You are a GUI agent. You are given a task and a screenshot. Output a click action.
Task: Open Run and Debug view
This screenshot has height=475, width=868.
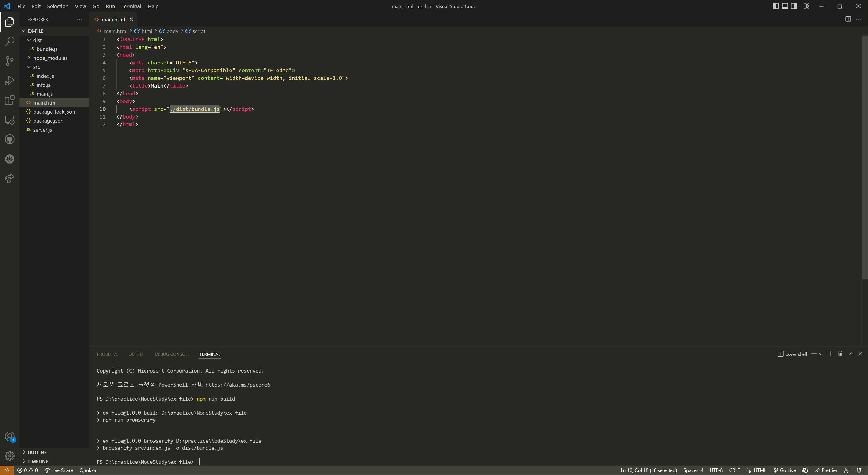(9, 81)
